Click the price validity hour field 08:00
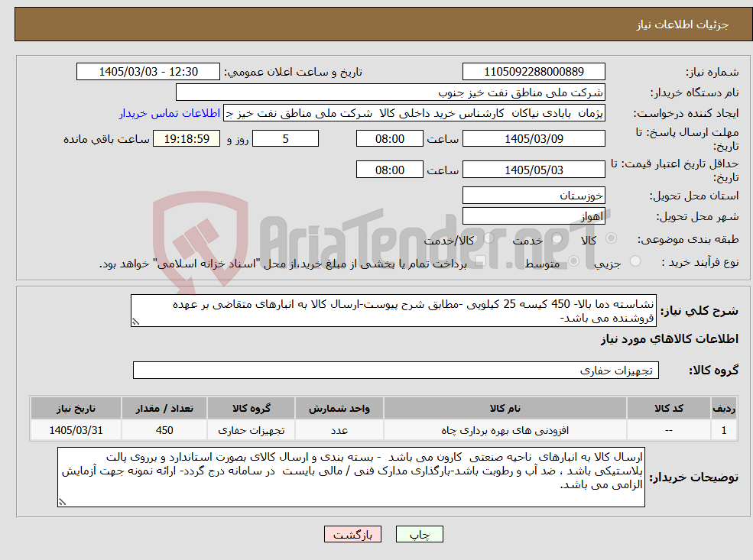Image resolution: width=753 pixels, height=560 pixels. [x=389, y=170]
